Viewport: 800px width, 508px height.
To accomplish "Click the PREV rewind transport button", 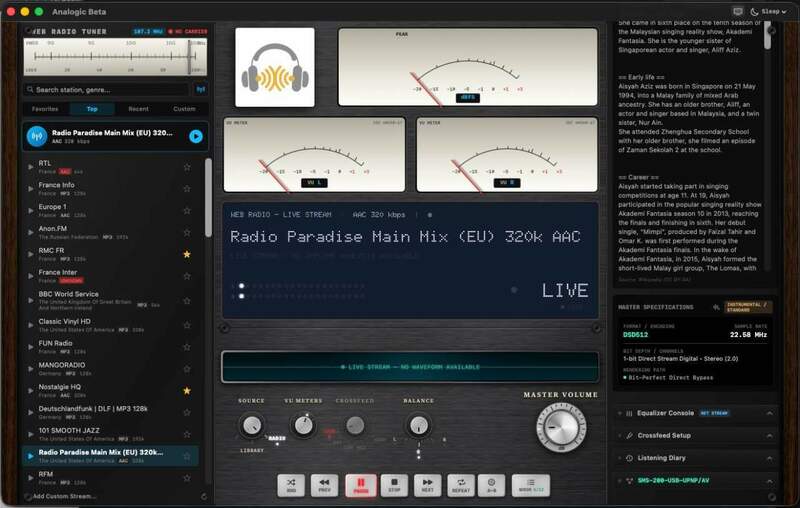I will click(x=324, y=485).
